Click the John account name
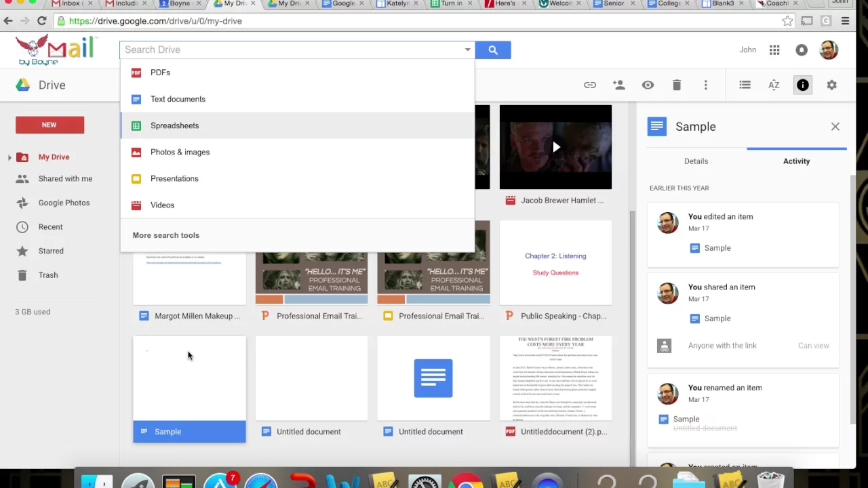The width and height of the screenshot is (868, 488). pos(747,49)
